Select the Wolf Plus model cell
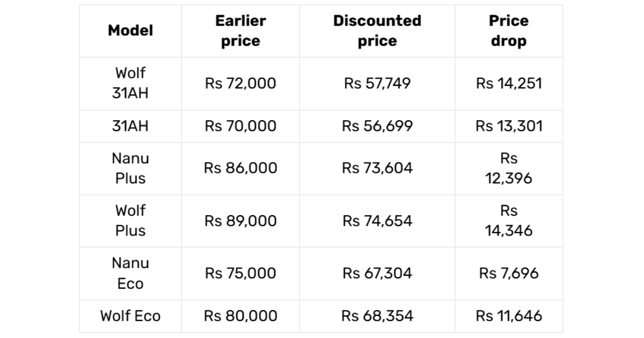This screenshot has width=644, height=338. (130, 221)
